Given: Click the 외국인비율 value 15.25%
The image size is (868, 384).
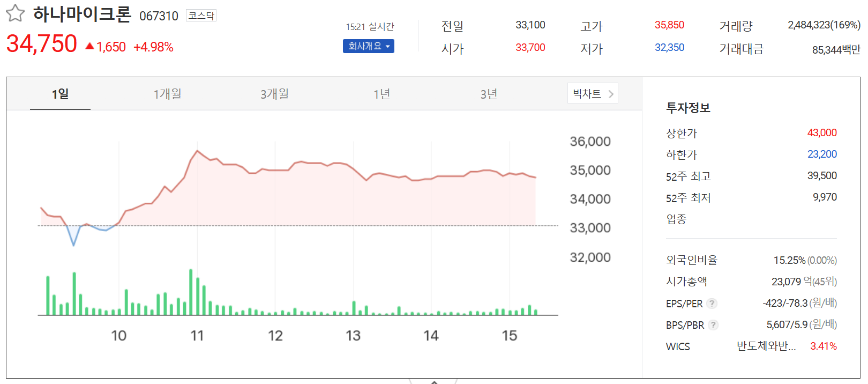Looking at the screenshot, I should pyautogui.click(x=789, y=261).
